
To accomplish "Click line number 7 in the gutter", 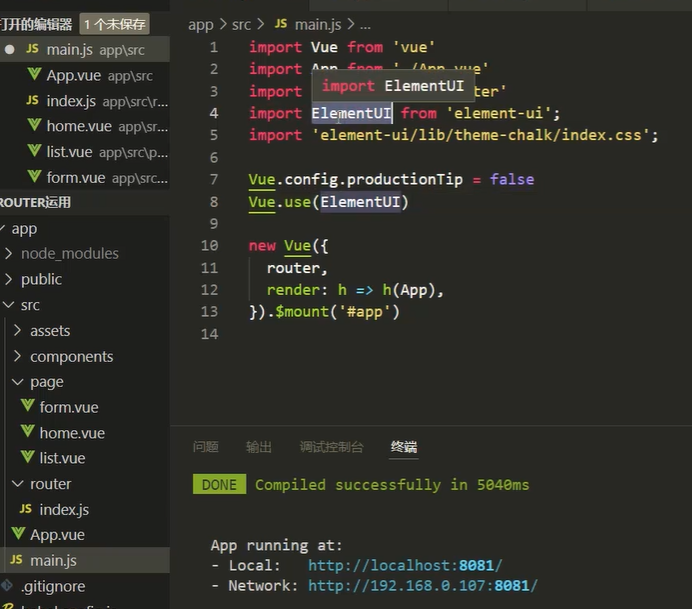I will (x=214, y=180).
